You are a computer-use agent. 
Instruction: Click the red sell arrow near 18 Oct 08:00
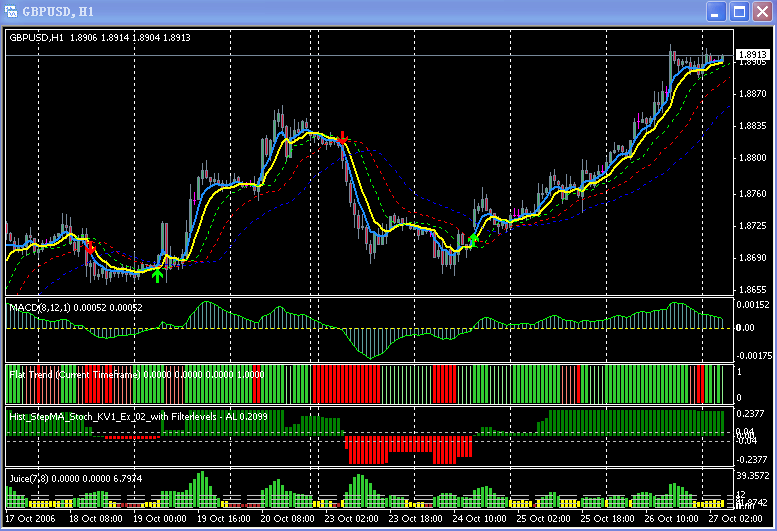(x=90, y=248)
